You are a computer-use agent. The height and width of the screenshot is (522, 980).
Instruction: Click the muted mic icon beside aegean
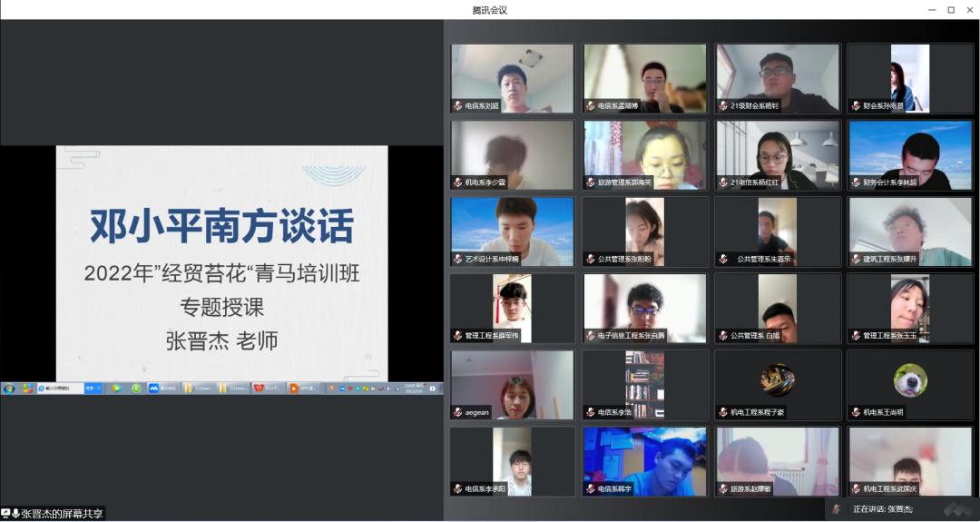click(458, 412)
